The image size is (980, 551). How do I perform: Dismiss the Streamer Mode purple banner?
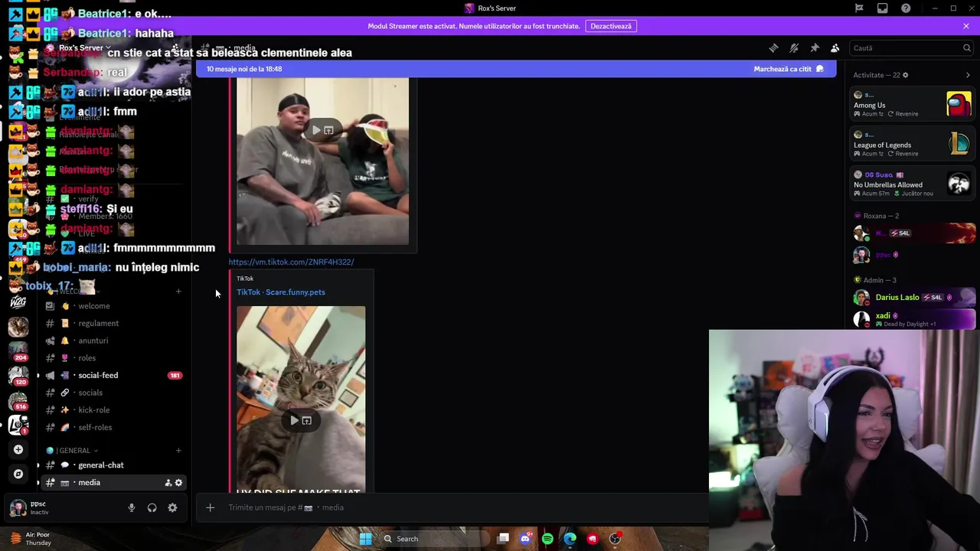[x=966, y=26]
